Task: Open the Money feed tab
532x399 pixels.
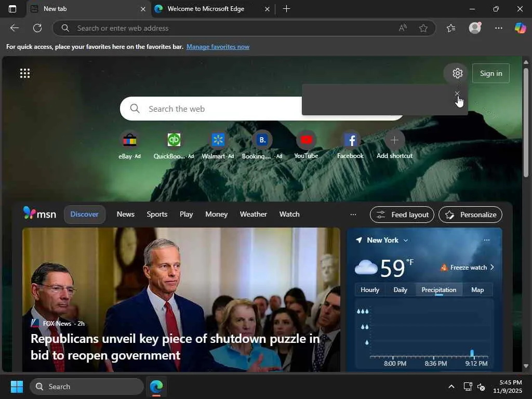Action: tap(217, 215)
